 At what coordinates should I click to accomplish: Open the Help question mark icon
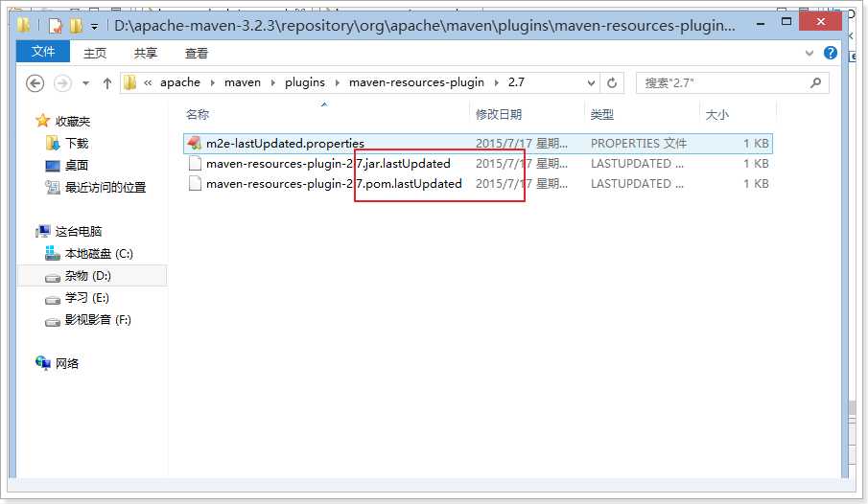[x=830, y=53]
